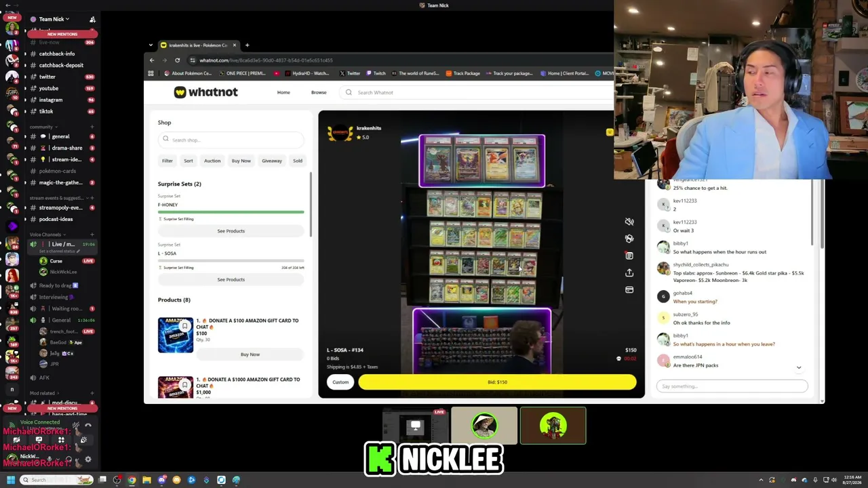Click the Custom bid button

click(340, 382)
